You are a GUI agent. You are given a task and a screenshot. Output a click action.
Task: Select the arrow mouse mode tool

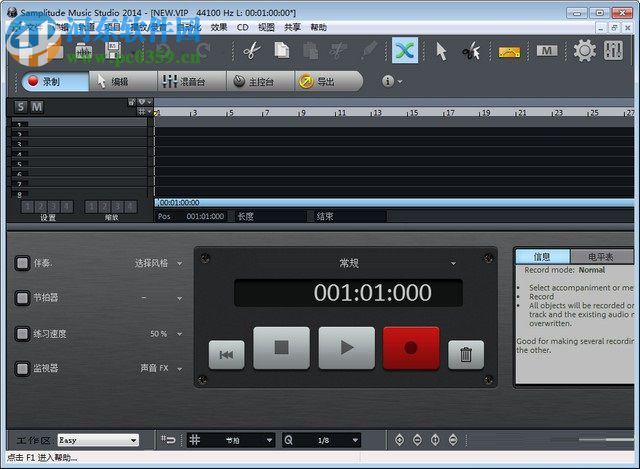[x=441, y=51]
